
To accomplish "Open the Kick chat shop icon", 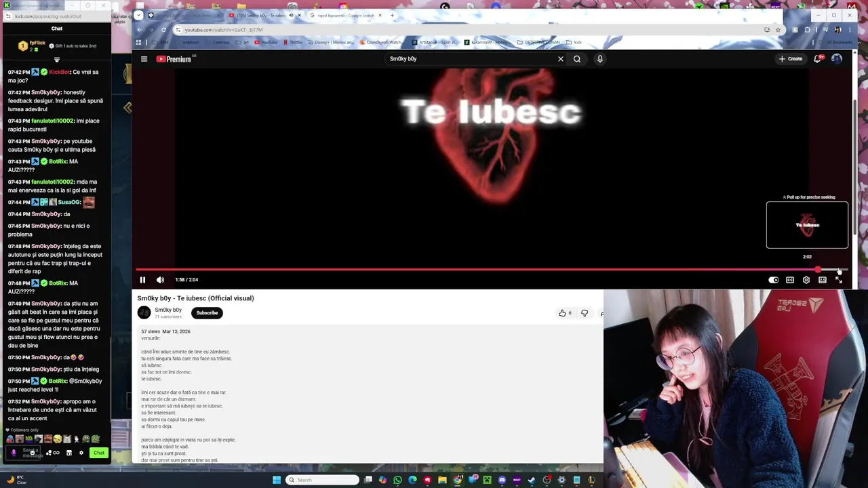I will pyautogui.click(x=68, y=453).
